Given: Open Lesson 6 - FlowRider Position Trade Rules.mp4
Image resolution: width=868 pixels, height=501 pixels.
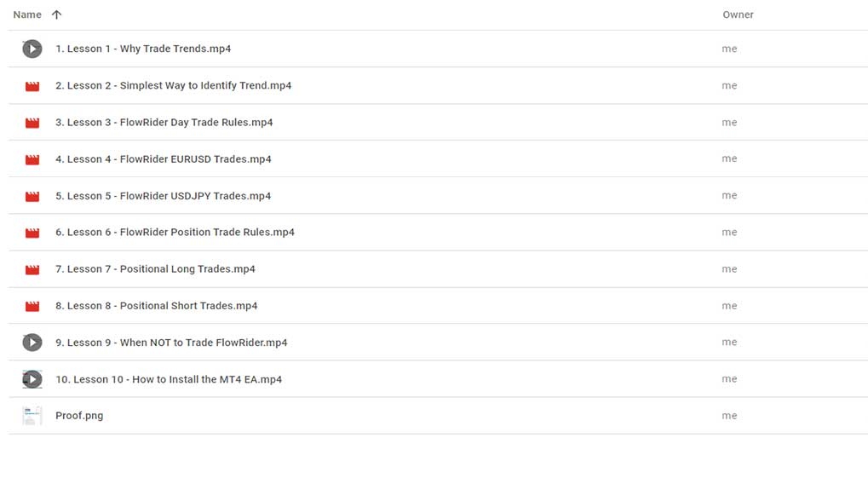Looking at the screenshot, I should click(x=175, y=233).
